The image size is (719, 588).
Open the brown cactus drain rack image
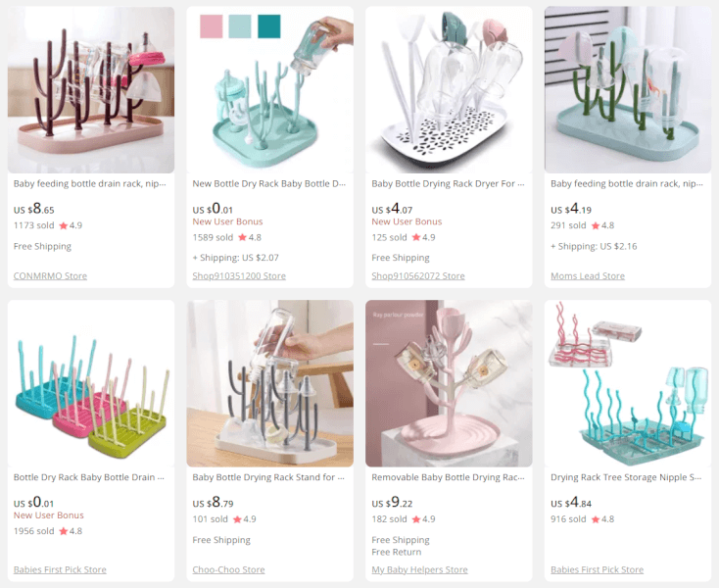tap(91, 90)
